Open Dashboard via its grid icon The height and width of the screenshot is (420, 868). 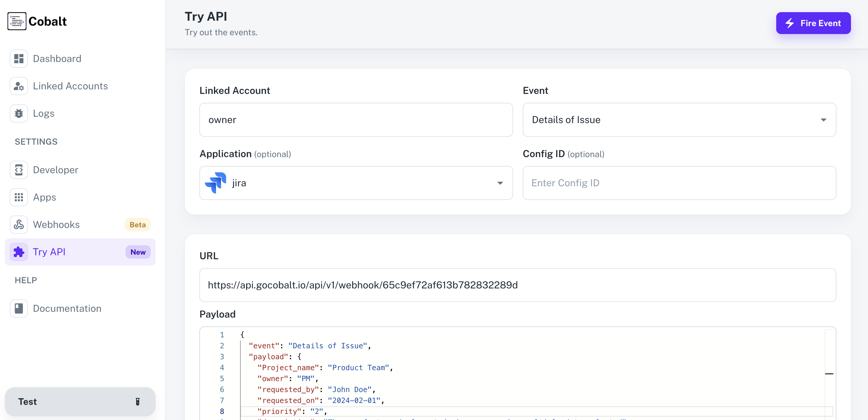click(19, 59)
